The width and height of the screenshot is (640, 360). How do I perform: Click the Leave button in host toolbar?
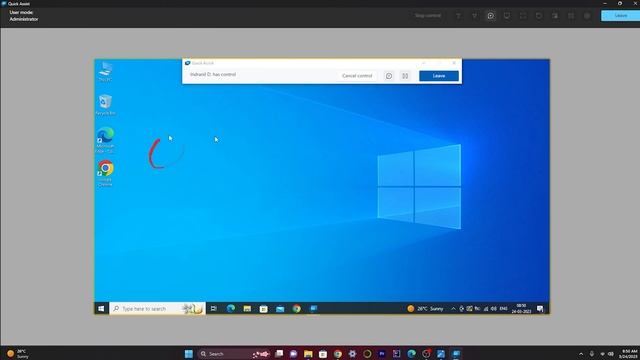coord(620,16)
